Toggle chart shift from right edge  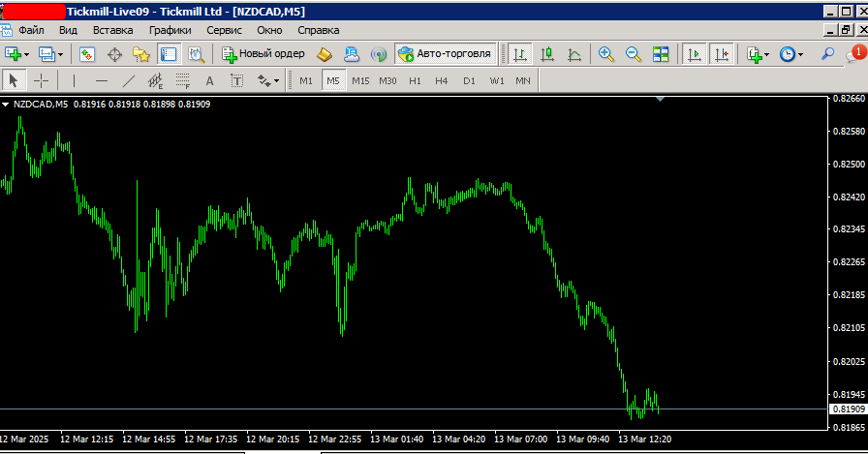722,53
